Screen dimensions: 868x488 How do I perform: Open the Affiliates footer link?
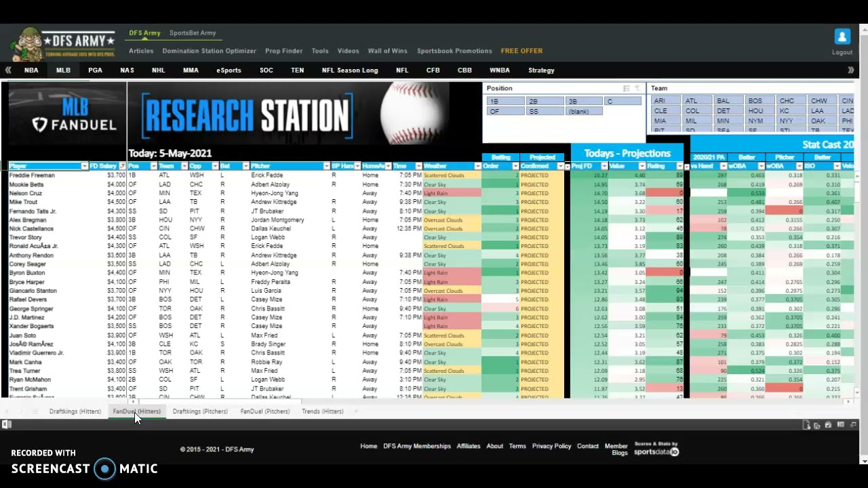coord(468,446)
